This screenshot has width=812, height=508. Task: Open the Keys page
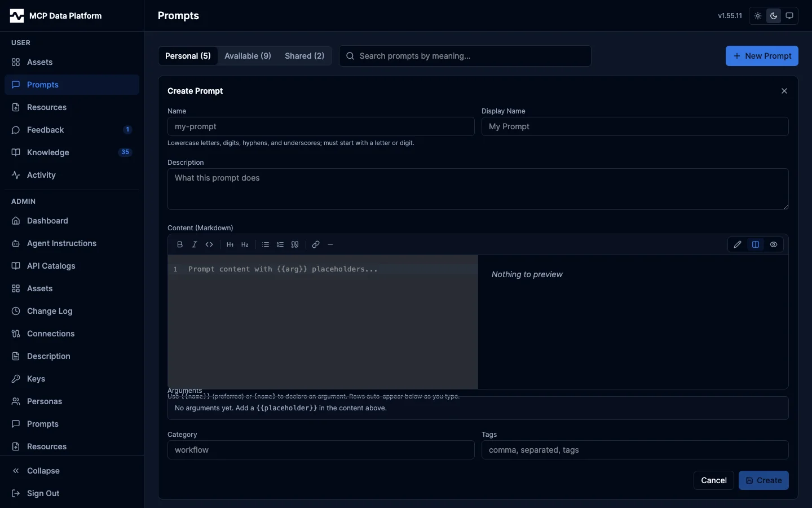tap(72, 379)
